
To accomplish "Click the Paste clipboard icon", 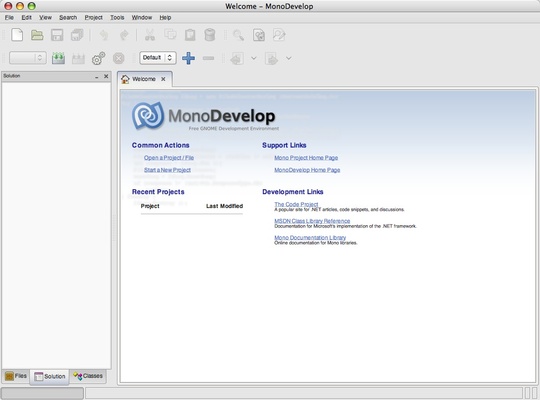I will [190, 35].
